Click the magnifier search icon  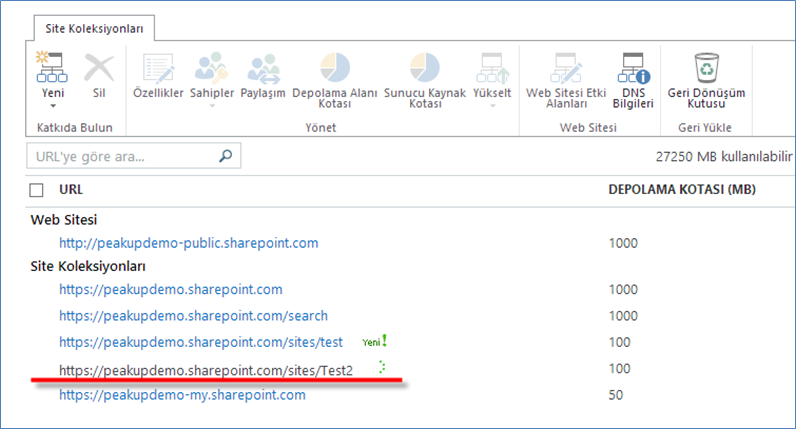point(226,156)
